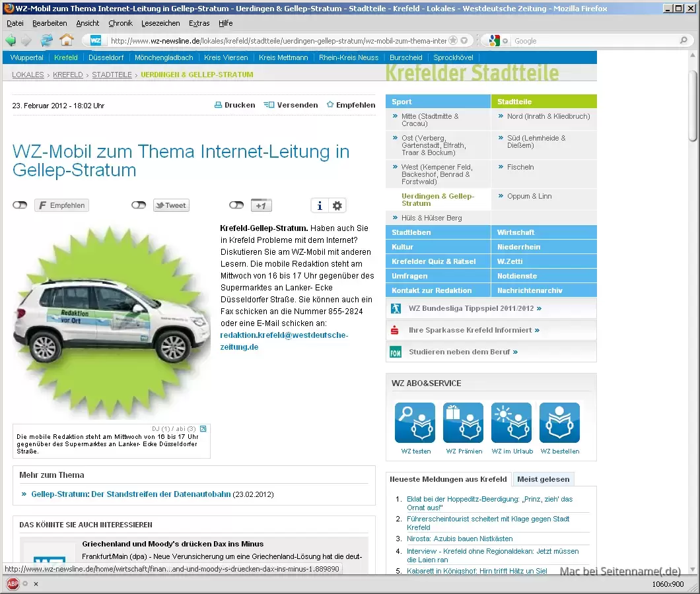Click the browser back arrow
This screenshot has height=594, width=700.
[x=11, y=40]
